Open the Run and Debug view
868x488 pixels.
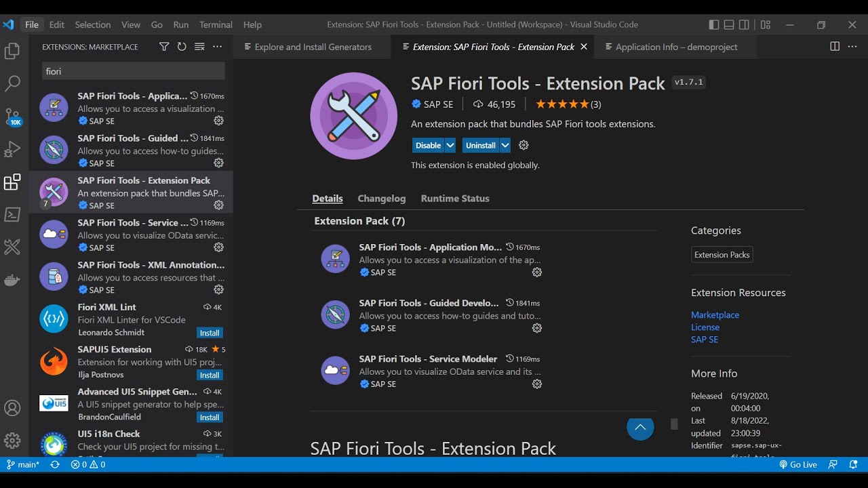(x=12, y=149)
